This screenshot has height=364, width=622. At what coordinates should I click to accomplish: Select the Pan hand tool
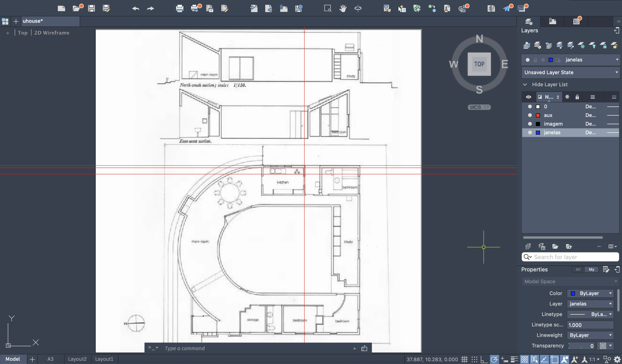coord(343,8)
